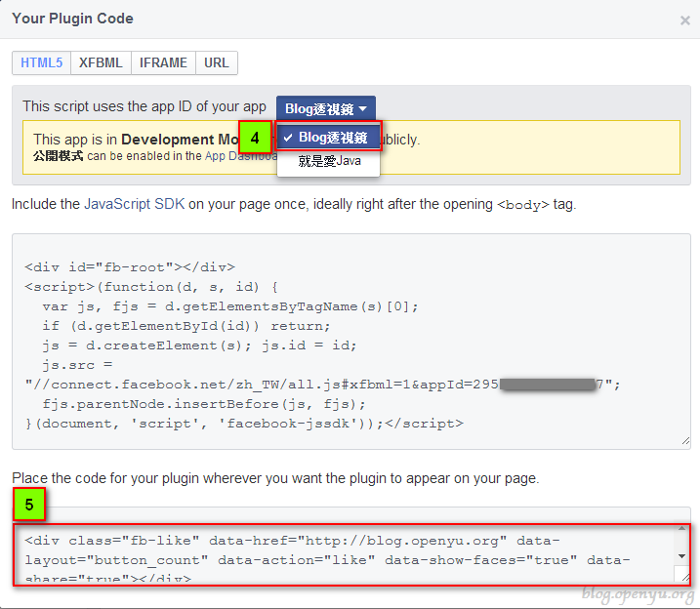Image resolution: width=700 pixels, height=609 pixels.
Task: Switch to the URL tab
Action: pyautogui.click(x=217, y=62)
